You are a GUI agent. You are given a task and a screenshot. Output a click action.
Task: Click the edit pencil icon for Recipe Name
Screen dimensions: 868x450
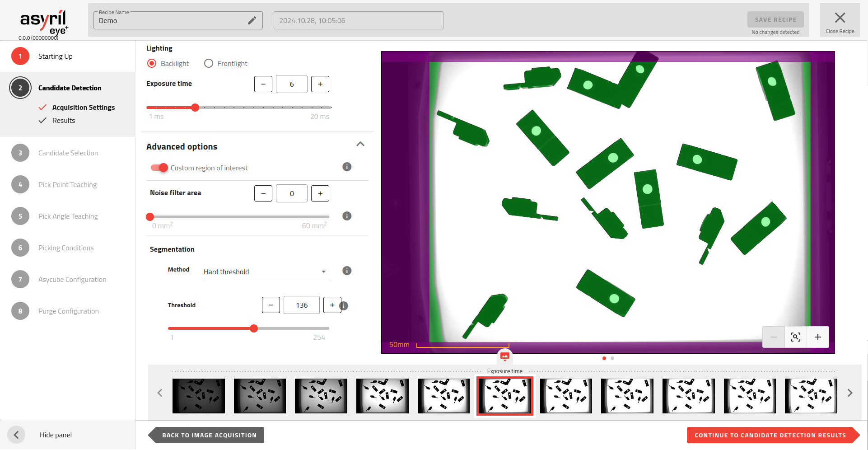252,20
